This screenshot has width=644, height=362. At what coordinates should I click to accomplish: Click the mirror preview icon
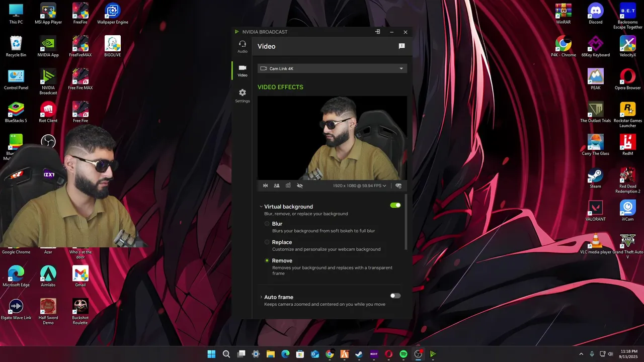click(266, 186)
